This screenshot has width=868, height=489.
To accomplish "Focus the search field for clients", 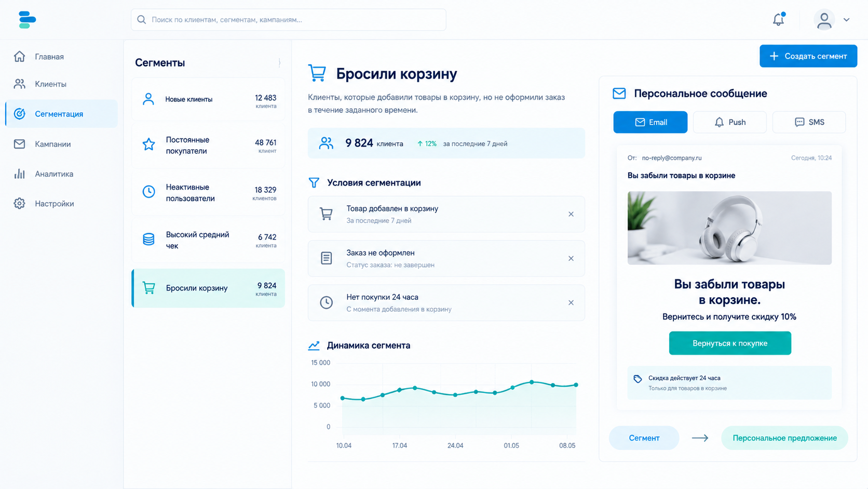I will [x=289, y=20].
